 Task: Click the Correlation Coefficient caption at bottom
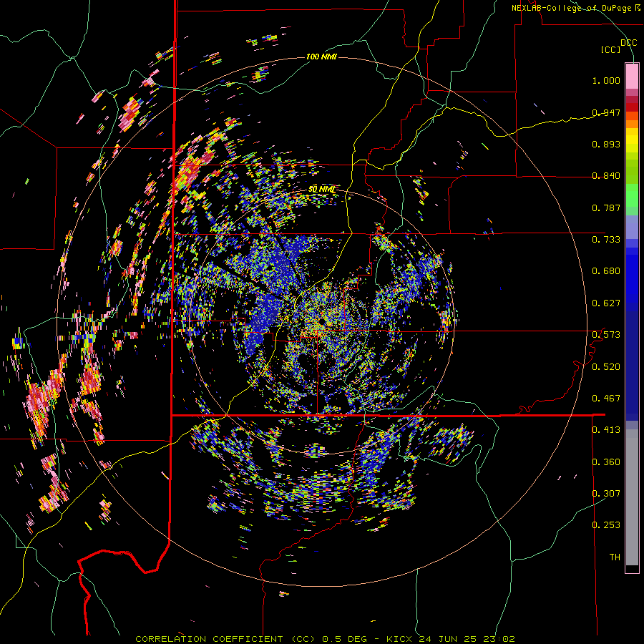point(325,639)
